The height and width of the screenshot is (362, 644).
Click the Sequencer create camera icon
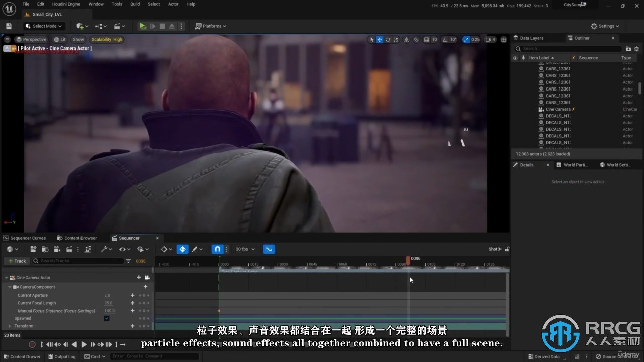57,249
